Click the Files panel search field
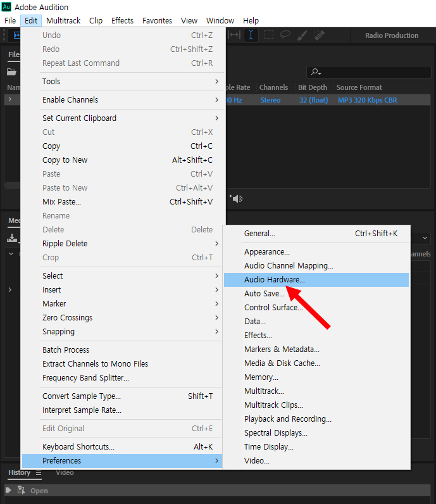The width and height of the screenshot is (436, 504). pyautogui.click(x=369, y=72)
